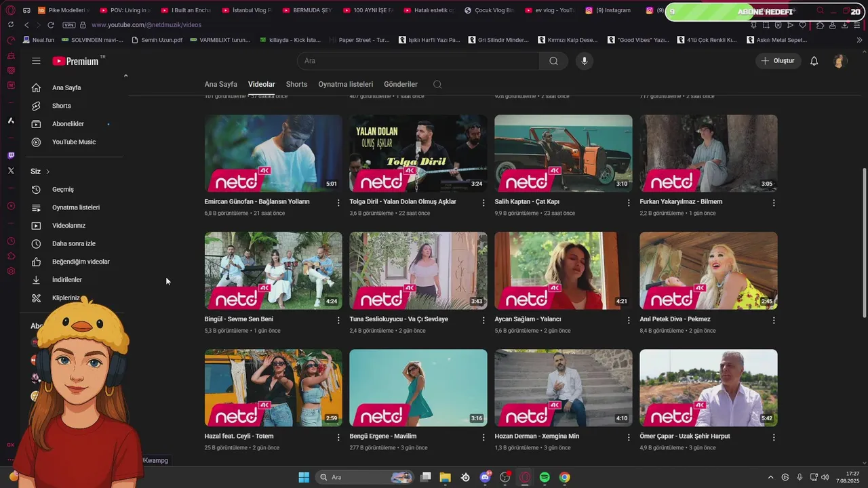
Task: Open Chrome from taskbar
Action: click(x=564, y=477)
